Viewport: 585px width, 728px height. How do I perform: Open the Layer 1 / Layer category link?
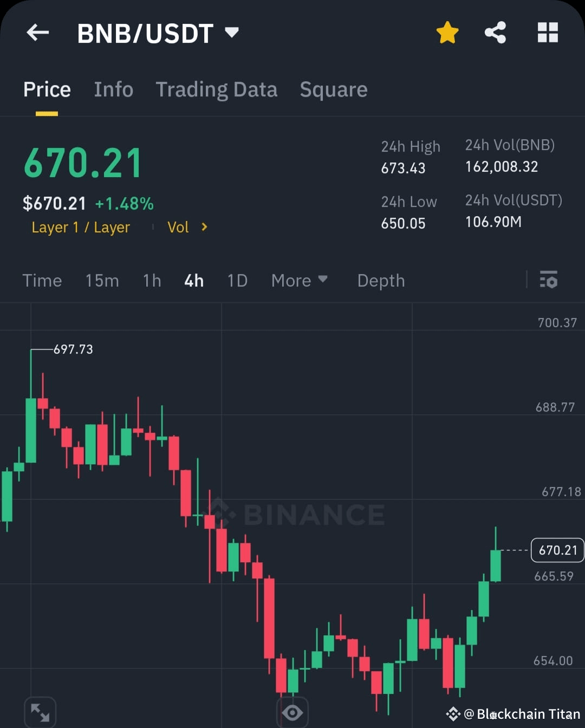[80, 227]
